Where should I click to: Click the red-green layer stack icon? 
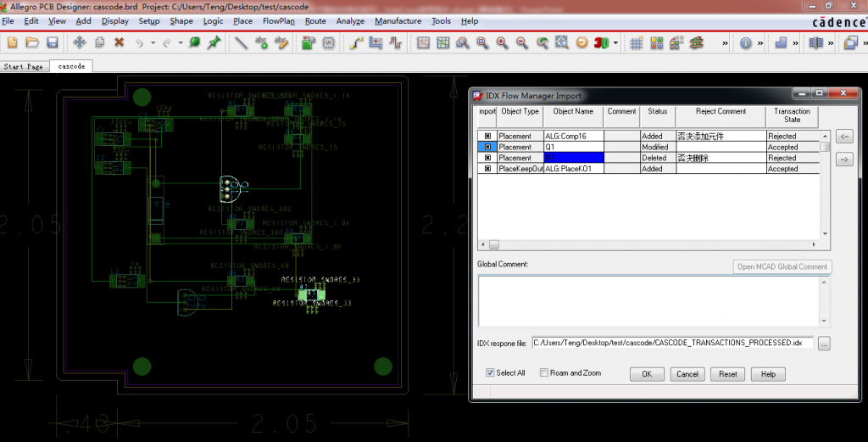[697, 42]
